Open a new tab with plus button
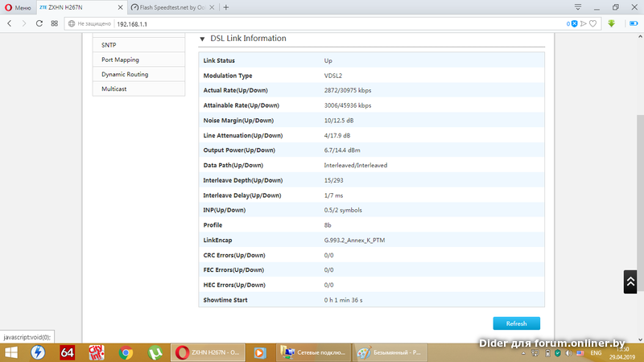 point(226,7)
